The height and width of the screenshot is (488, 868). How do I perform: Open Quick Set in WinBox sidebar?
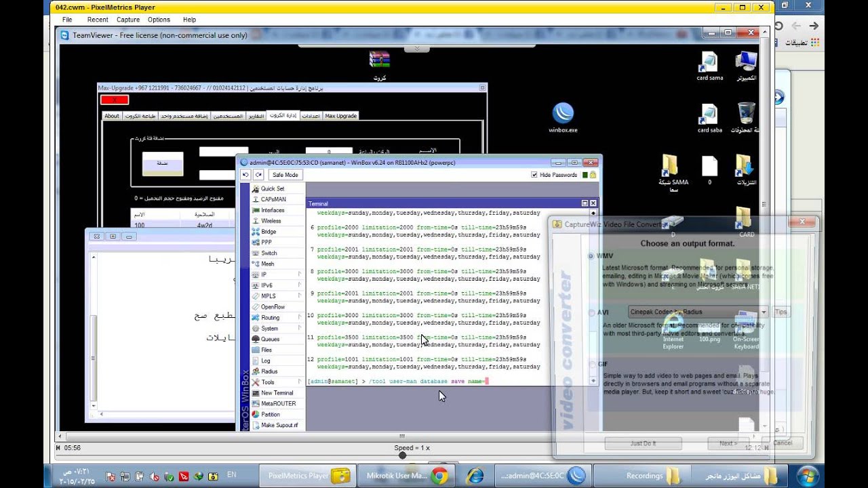[x=273, y=188]
